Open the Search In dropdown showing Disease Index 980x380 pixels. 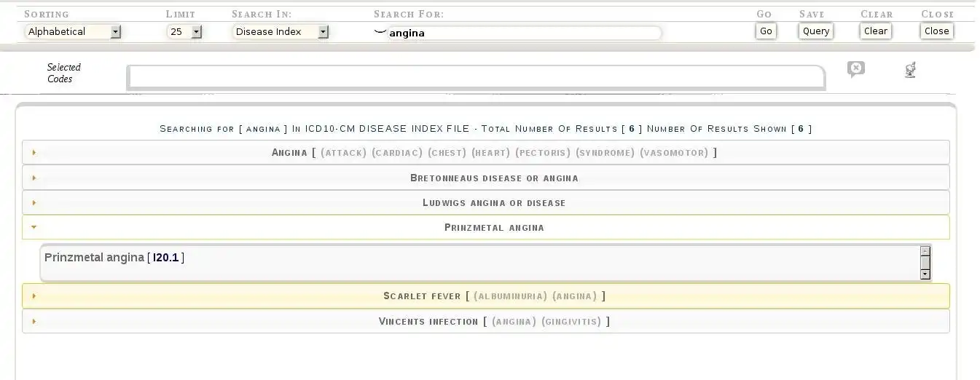pos(281,31)
